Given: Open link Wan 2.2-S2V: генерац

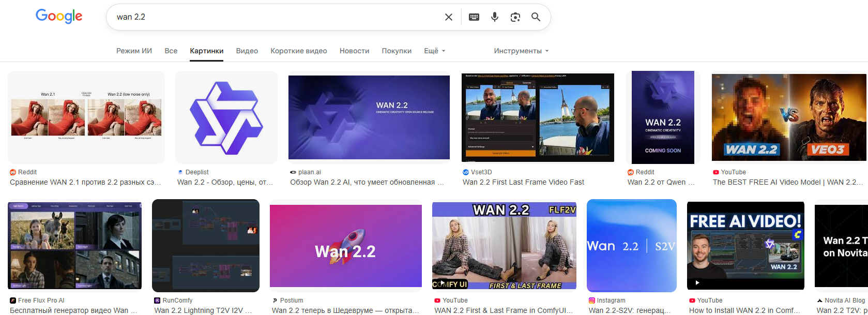Looking at the screenshot, I should point(630,310).
